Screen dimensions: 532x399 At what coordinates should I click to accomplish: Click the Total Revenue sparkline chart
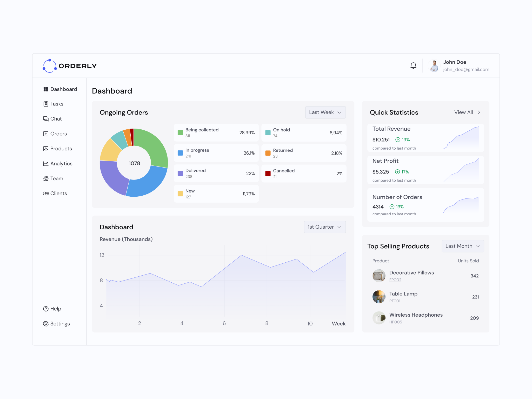[x=461, y=138]
